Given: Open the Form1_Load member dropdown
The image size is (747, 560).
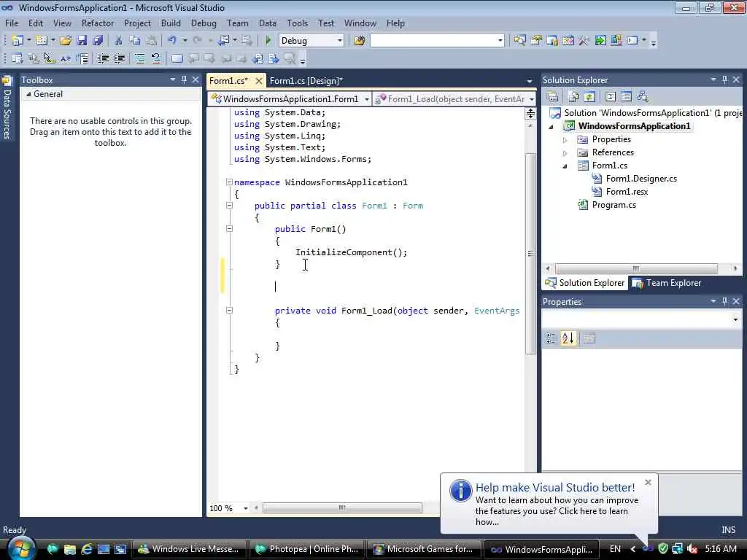Looking at the screenshot, I should point(531,99).
